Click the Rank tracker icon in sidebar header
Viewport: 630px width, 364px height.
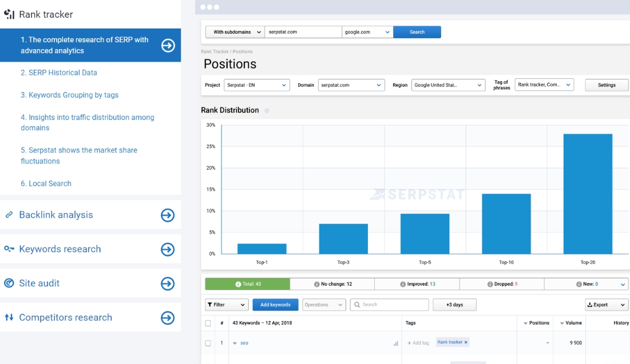(x=9, y=14)
